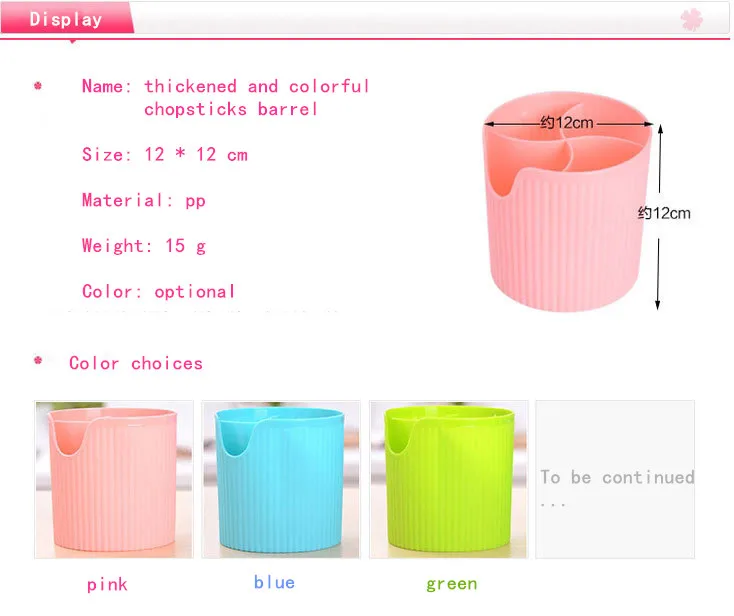
Task: Click the Color: optional text
Action: (158, 292)
